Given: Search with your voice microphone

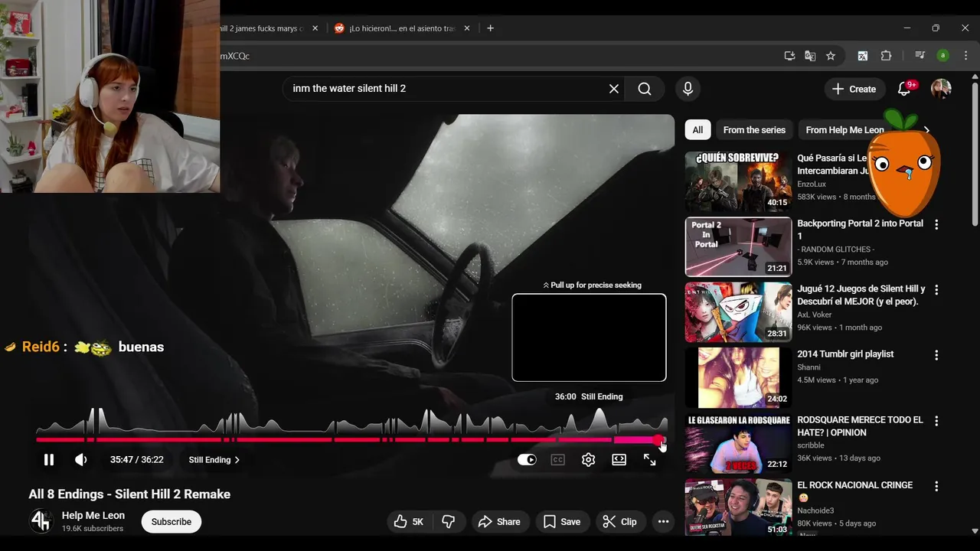Looking at the screenshot, I should coord(688,89).
